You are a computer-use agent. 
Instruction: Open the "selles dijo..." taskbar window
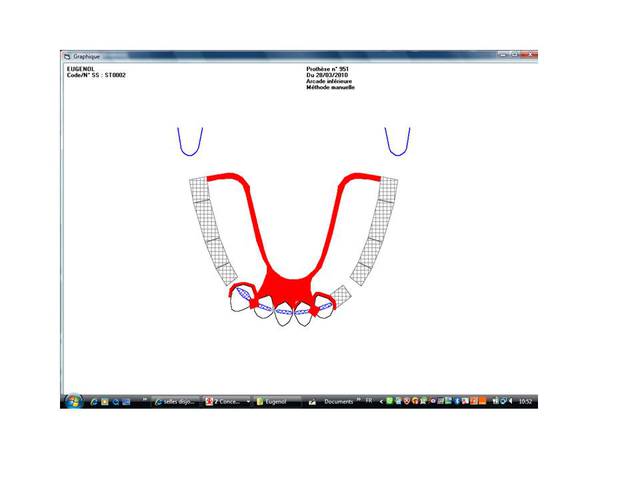pos(173,402)
